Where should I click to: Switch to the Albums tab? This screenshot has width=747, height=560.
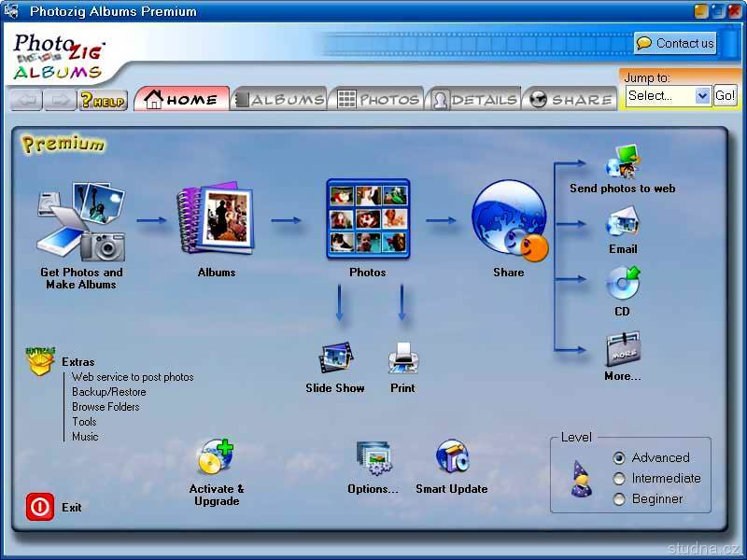point(279,99)
